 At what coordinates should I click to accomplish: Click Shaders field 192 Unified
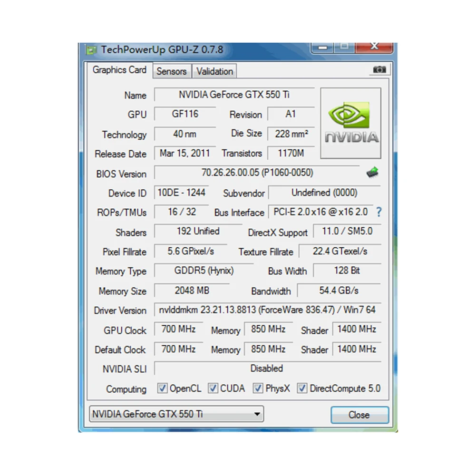tap(198, 231)
